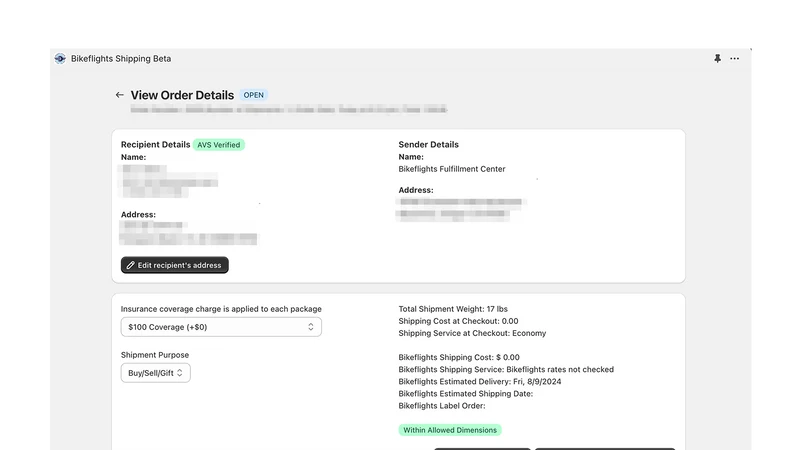Click the AVS Verified badge
The height and width of the screenshot is (450, 800).
pos(218,145)
